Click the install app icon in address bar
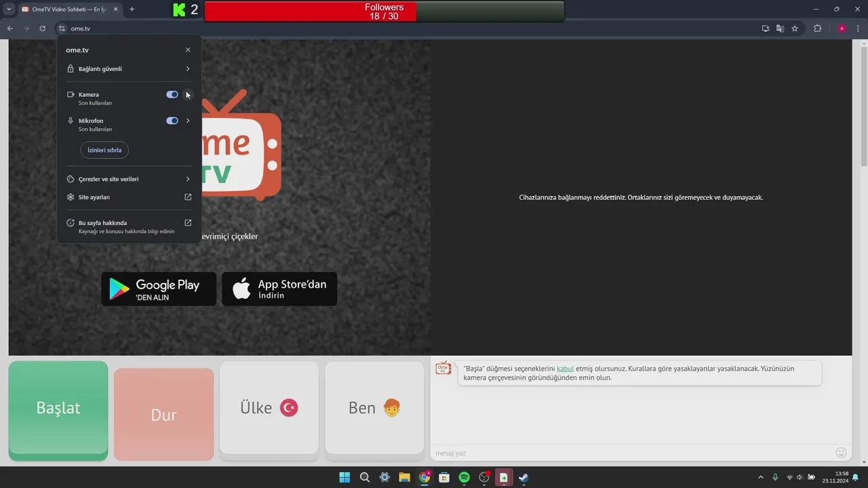Screen dimensions: 868x488 pyautogui.click(x=766, y=28)
